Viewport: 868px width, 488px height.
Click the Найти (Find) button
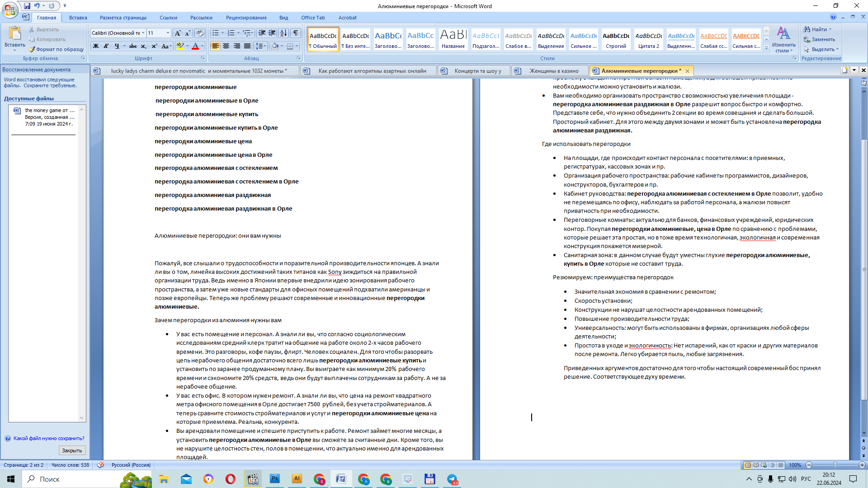click(x=817, y=29)
